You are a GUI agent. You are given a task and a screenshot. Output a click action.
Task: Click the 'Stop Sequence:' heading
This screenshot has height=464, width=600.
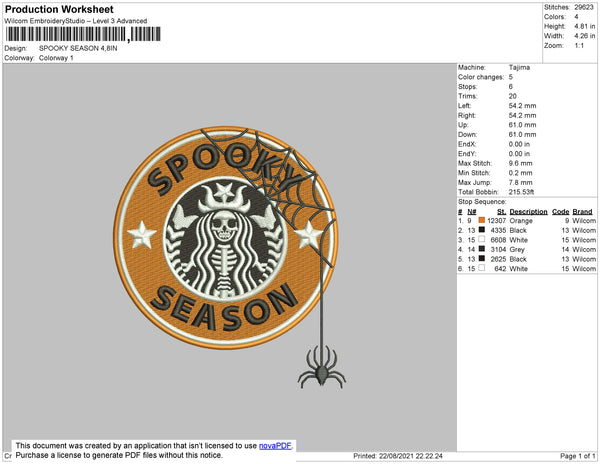click(482, 202)
